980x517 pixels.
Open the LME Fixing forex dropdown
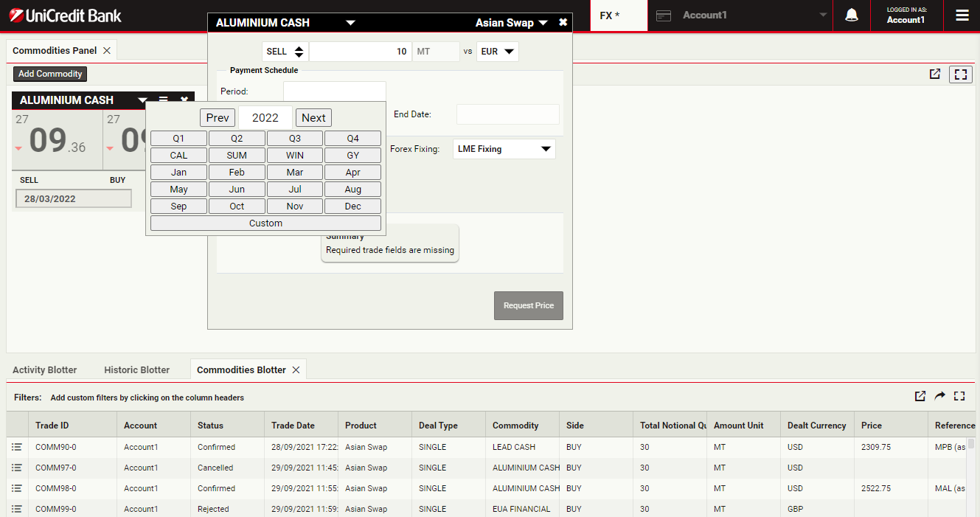click(504, 149)
